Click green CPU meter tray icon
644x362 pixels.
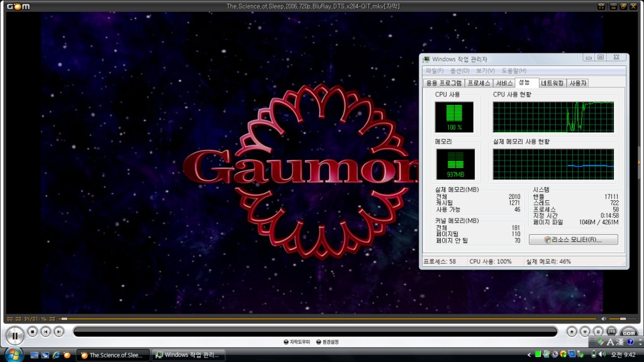[x=538, y=354]
